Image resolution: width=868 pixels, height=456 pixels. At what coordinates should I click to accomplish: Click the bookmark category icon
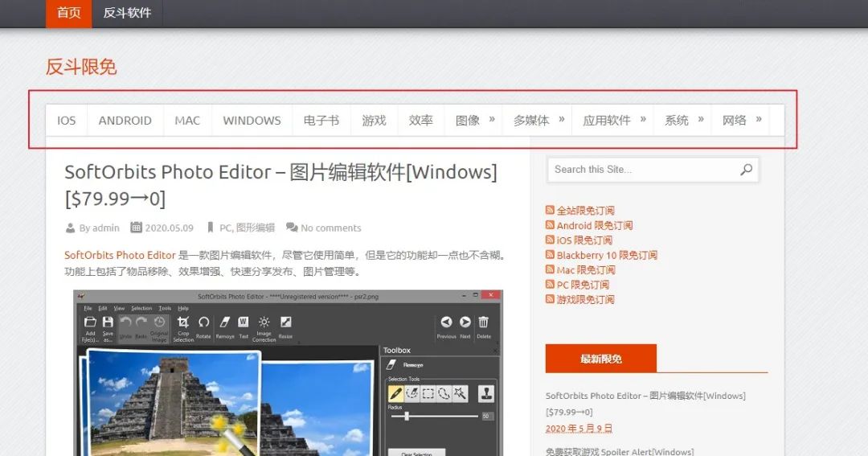(211, 228)
